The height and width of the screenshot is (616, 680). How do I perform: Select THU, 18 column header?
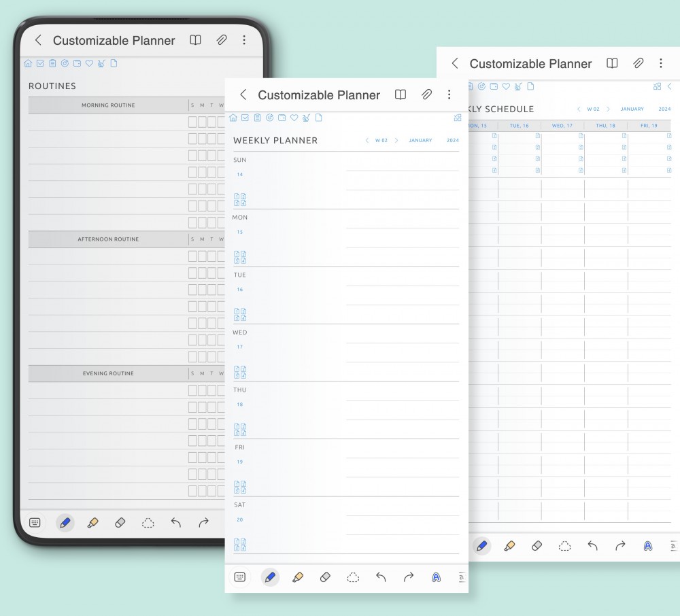tap(605, 126)
